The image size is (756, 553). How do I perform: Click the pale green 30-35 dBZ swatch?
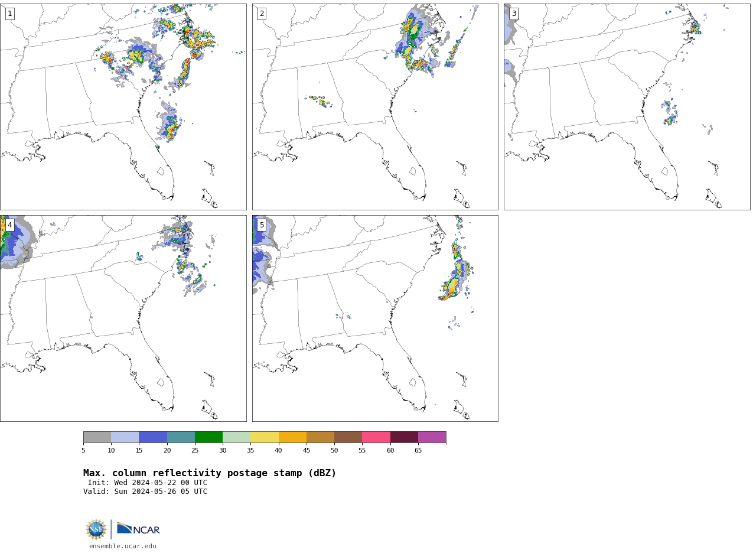[236, 437]
